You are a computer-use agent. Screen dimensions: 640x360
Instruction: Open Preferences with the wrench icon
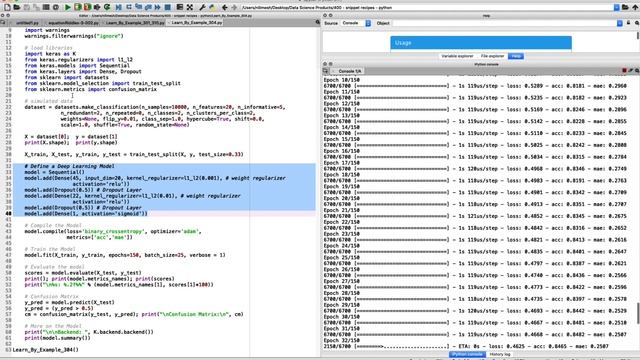(202, 7)
